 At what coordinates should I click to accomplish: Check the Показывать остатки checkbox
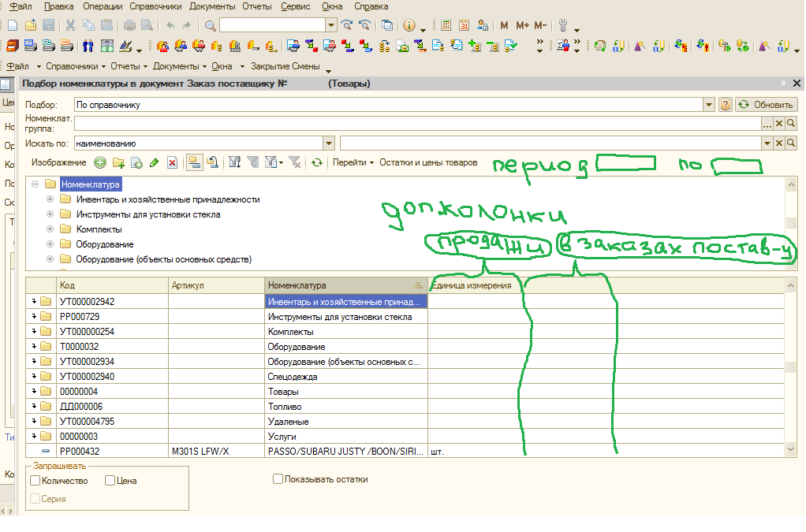click(278, 479)
